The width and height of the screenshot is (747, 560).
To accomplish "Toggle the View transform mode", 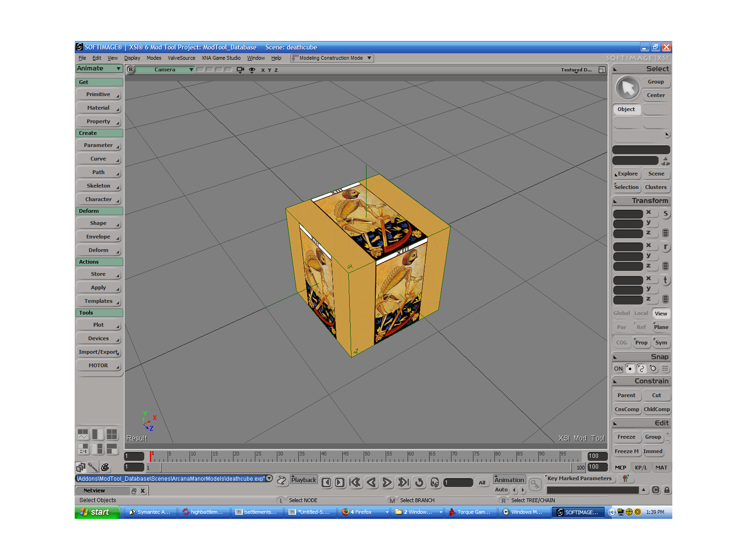I will 661,314.
